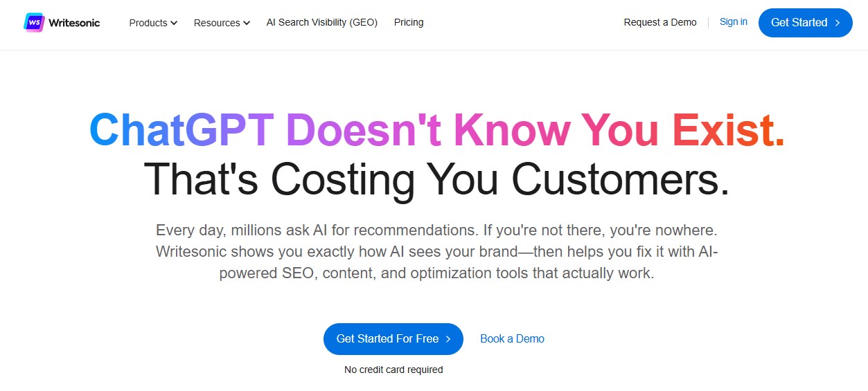Image resolution: width=868 pixels, height=391 pixels.
Task: Expand the chevron beside Products
Action: 174,23
